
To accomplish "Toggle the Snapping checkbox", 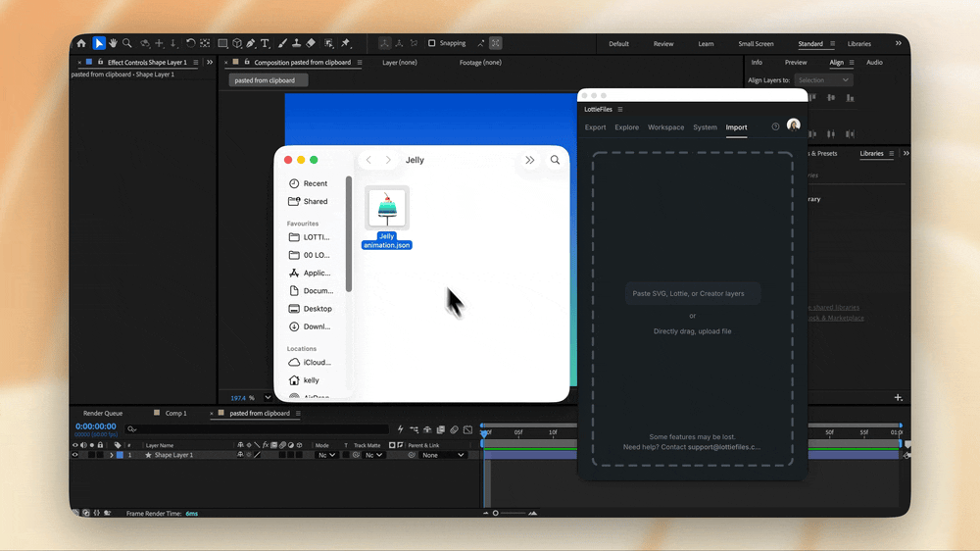I will point(431,43).
